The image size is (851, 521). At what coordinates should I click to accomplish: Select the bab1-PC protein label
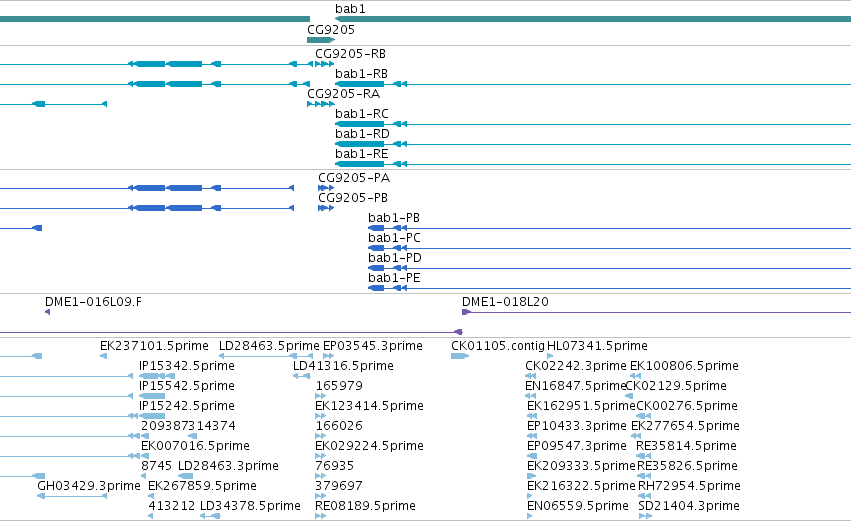394,238
